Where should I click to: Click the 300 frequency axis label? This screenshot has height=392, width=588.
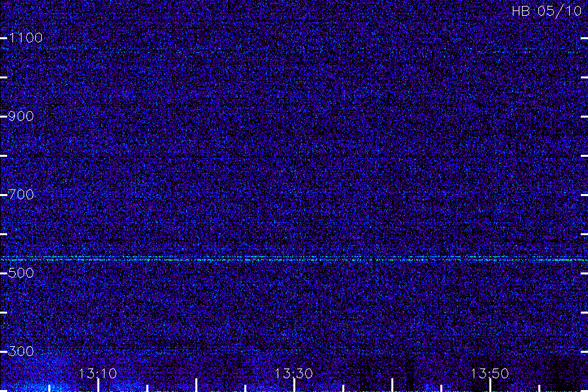(21, 351)
